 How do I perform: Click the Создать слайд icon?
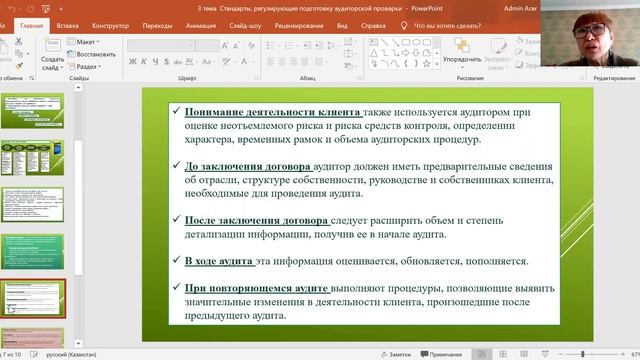coord(53,45)
